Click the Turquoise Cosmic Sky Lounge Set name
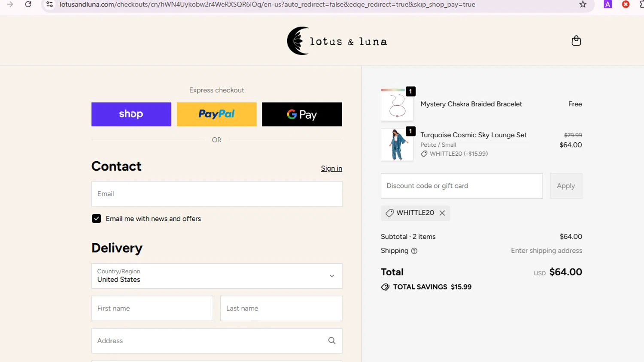644x362 pixels. (x=474, y=135)
